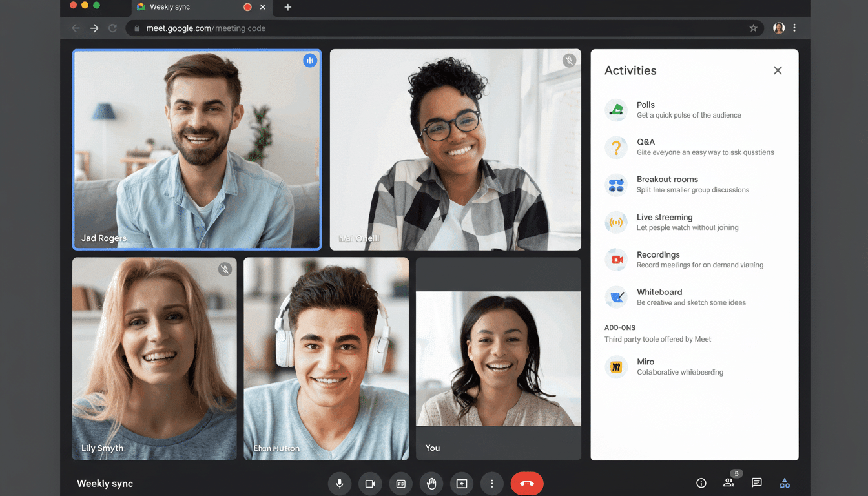
Task: Show meeting details
Action: click(701, 483)
